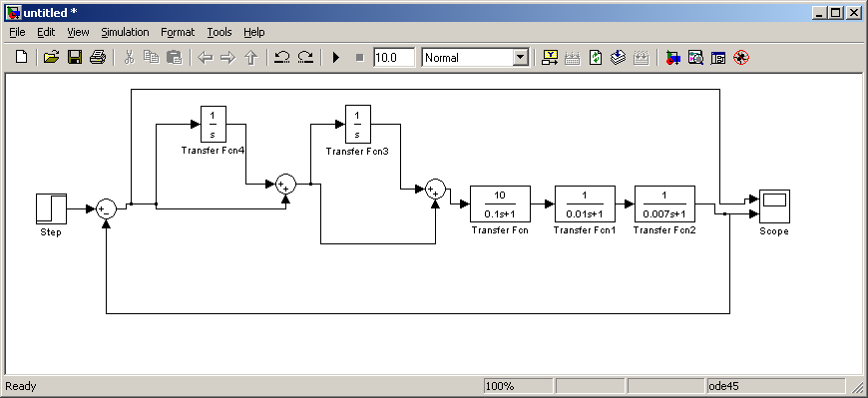
Task: Start the simulation with the play button
Action: [x=335, y=58]
